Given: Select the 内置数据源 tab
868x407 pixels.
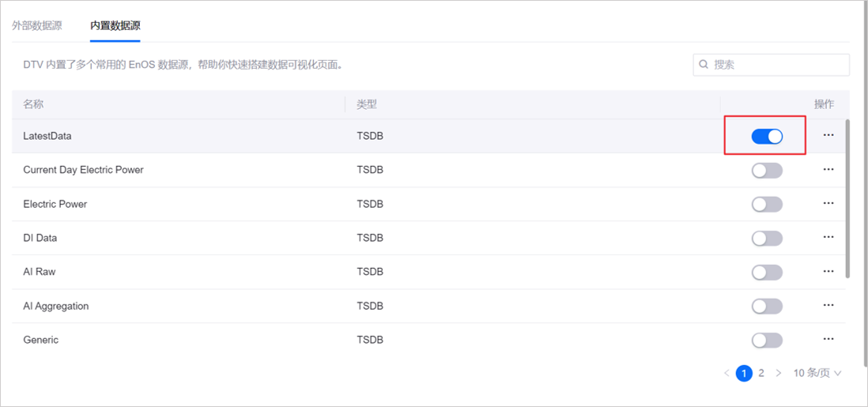Looking at the screenshot, I should 115,25.
